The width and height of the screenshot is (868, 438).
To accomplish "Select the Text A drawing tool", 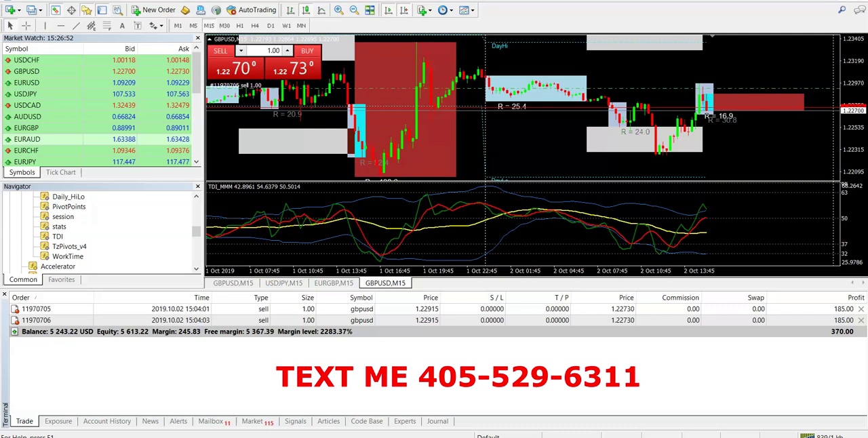I will point(122,26).
